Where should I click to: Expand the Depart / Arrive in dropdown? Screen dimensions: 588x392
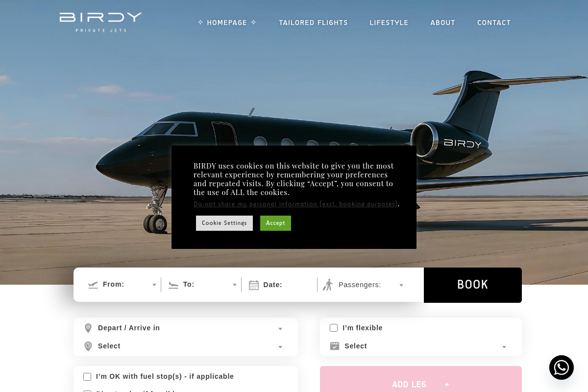coord(186,328)
